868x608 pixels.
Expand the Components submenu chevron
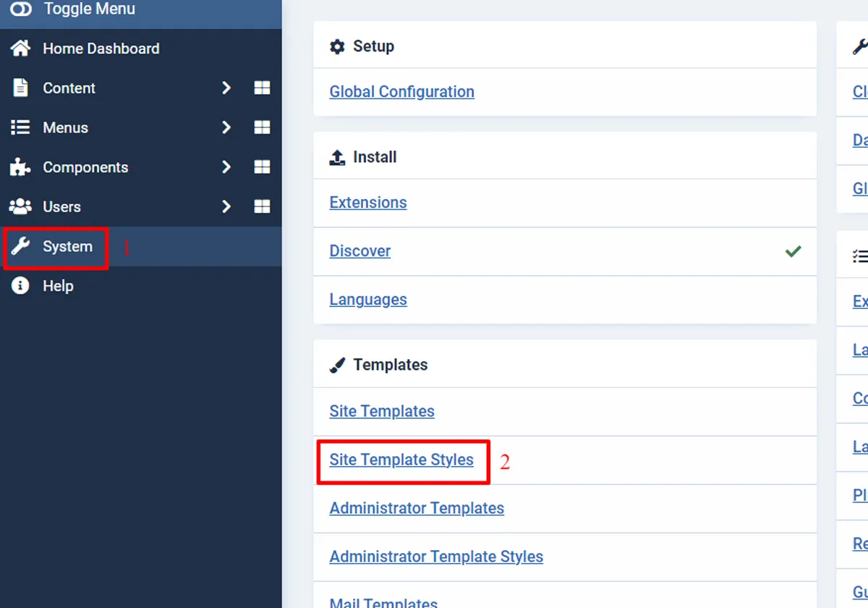(x=226, y=167)
